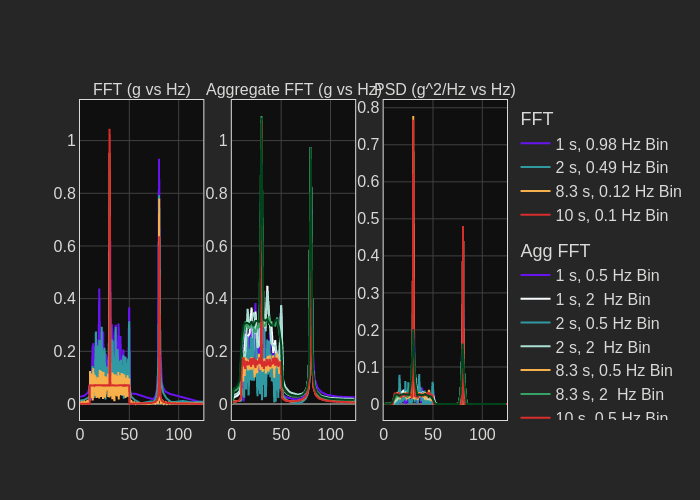Toggle Agg FFT '1 s, 0.5 Hz Bin' entry
Screen dimensions: 700x500
607,276
